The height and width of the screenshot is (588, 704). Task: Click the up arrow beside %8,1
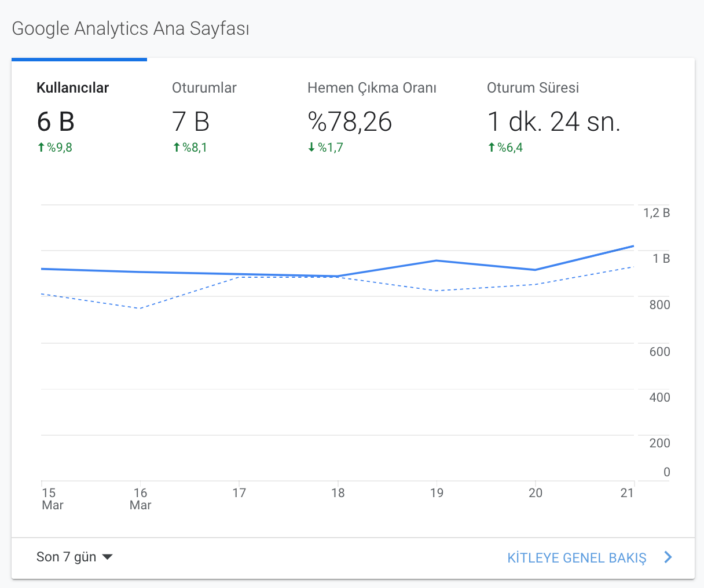coord(177,148)
